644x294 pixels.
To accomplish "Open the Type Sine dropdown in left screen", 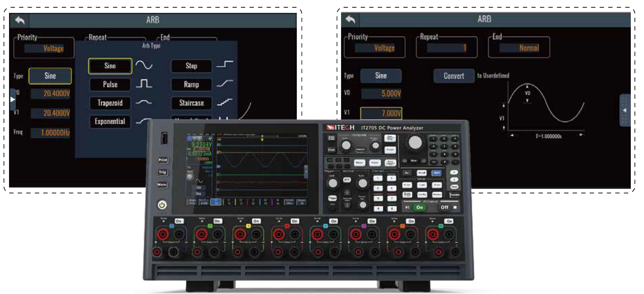I will coord(50,76).
